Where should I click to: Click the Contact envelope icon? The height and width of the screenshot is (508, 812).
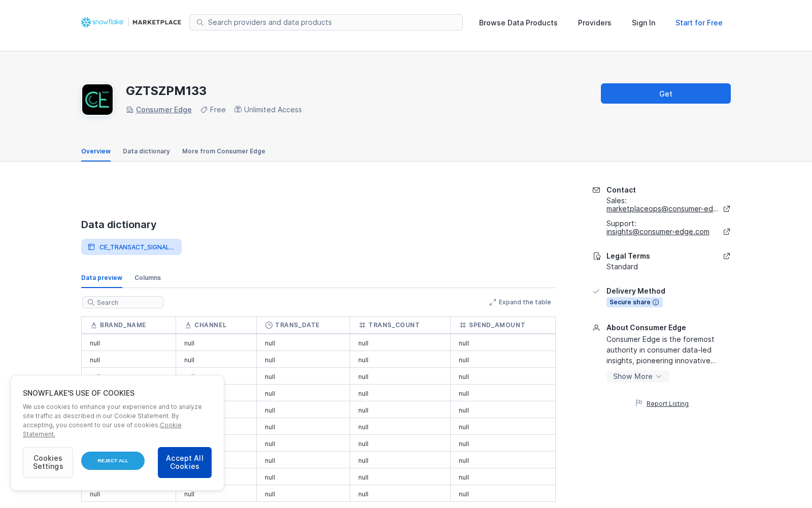[x=596, y=190]
